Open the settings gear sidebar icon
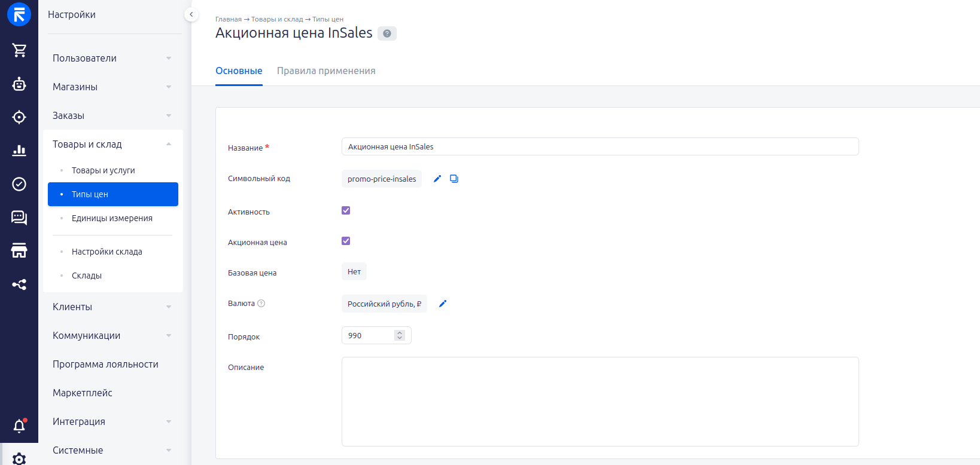 [x=19, y=458]
